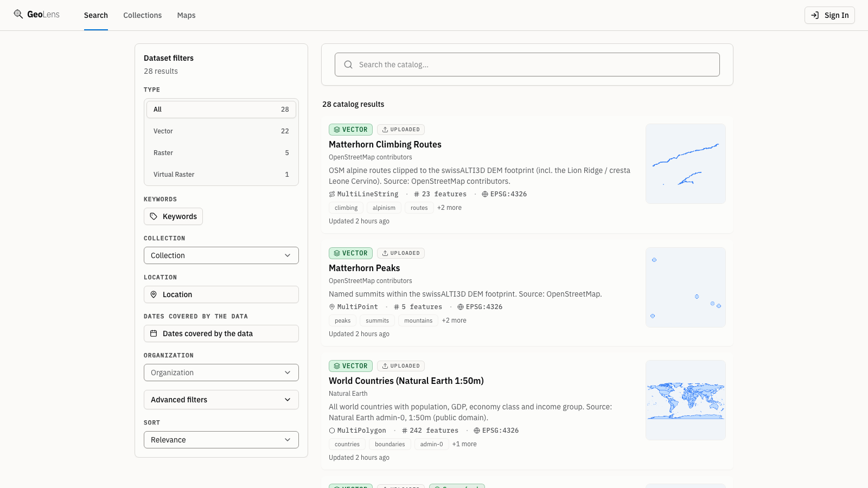Click the Matterhorn Peaks map thumbnail
This screenshot has height=488, width=868.
(686, 287)
